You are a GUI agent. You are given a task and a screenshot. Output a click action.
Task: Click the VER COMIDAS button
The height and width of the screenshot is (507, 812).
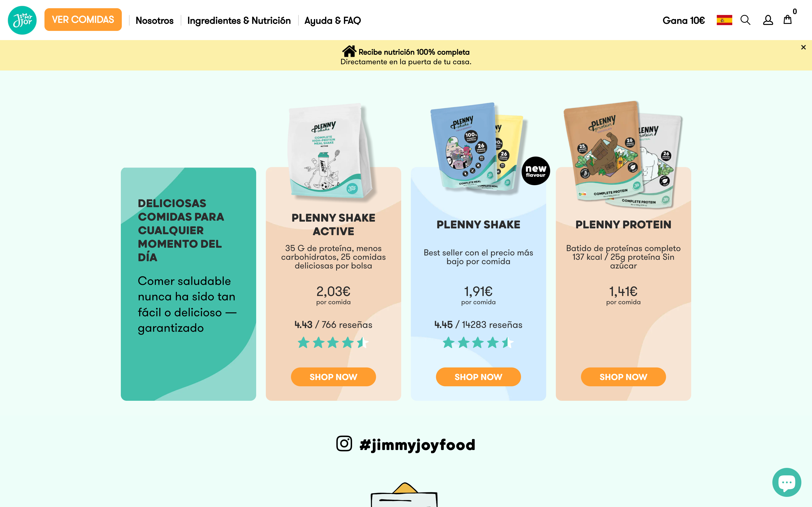point(83,20)
